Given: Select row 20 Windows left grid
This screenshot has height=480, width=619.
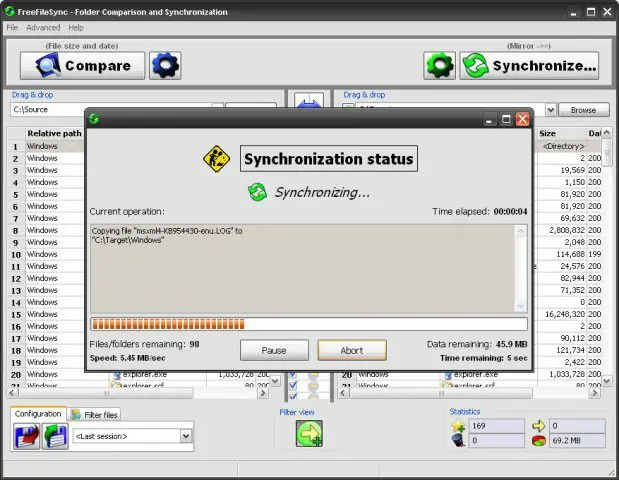Looking at the screenshot, I should [x=42, y=374].
